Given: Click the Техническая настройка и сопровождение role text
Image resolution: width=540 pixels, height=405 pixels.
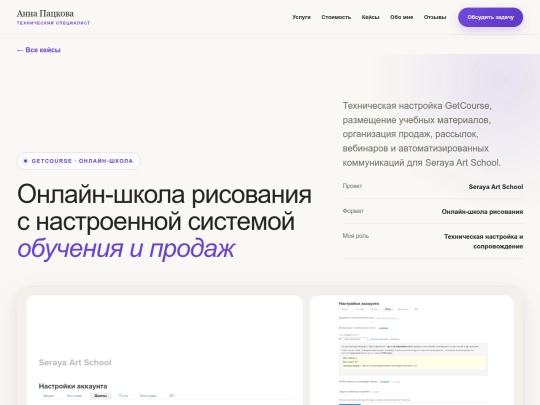Looking at the screenshot, I should pos(484,241).
